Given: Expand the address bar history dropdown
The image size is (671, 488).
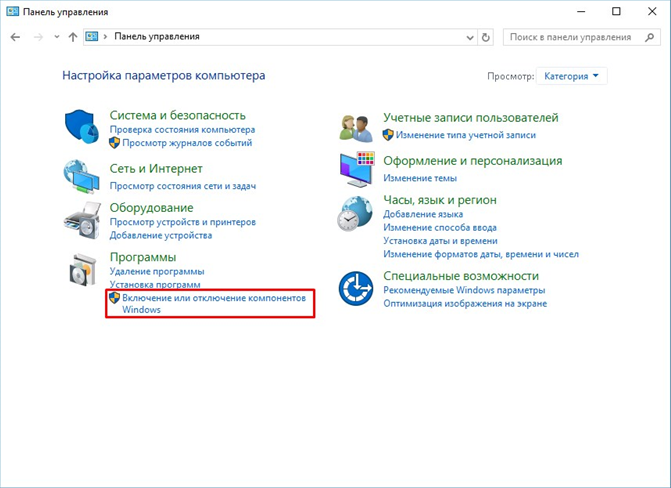Looking at the screenshot, I should click(x=470, y=38).
